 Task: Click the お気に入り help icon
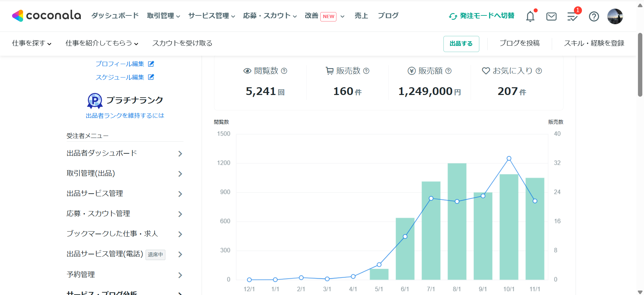539,71
